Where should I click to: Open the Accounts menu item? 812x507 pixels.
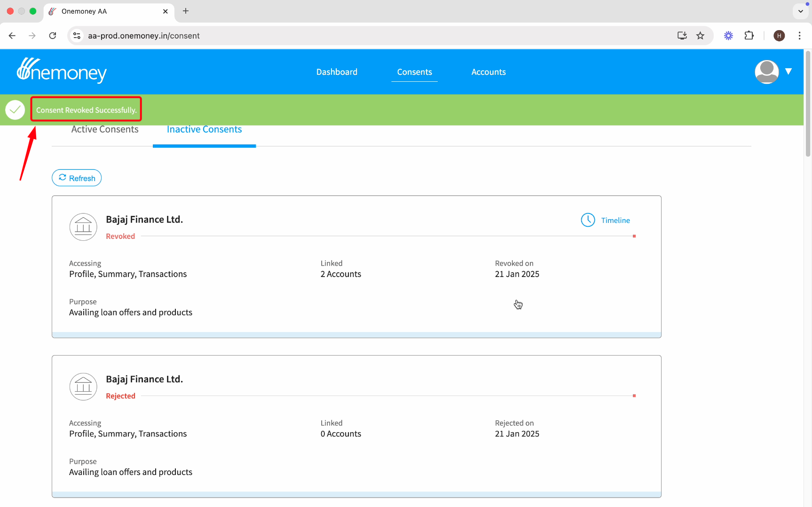tap(489, 72)
